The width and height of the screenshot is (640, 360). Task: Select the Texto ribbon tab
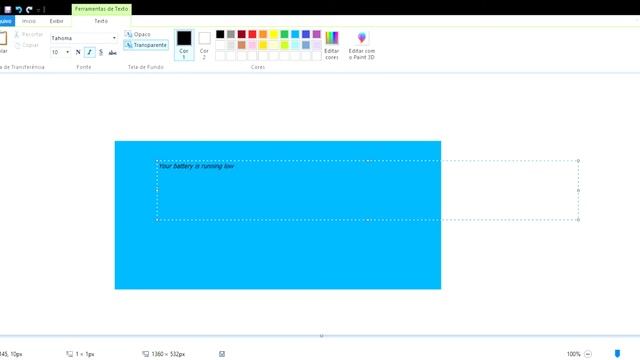(x=101, y=21)
